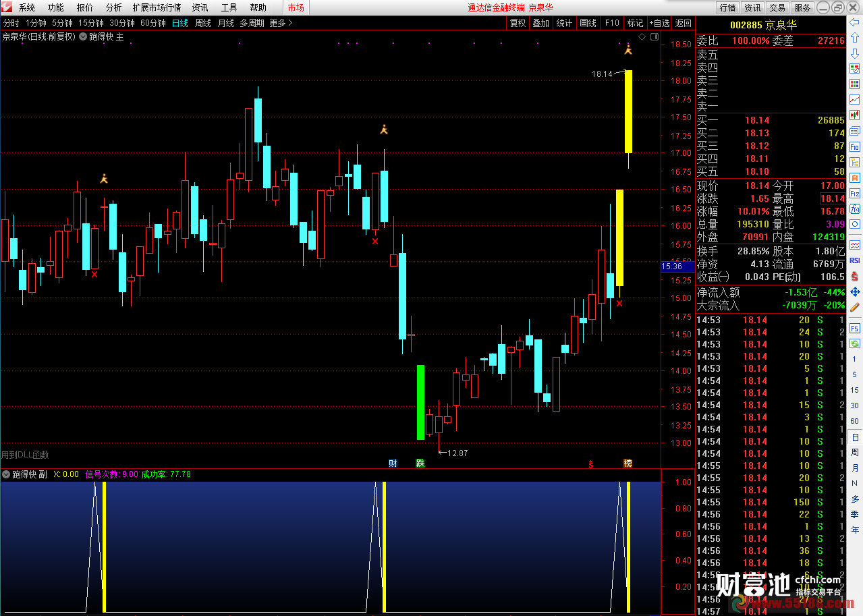Click the 榜 marker below the chart
863x616 pixels.
(628, 463)
